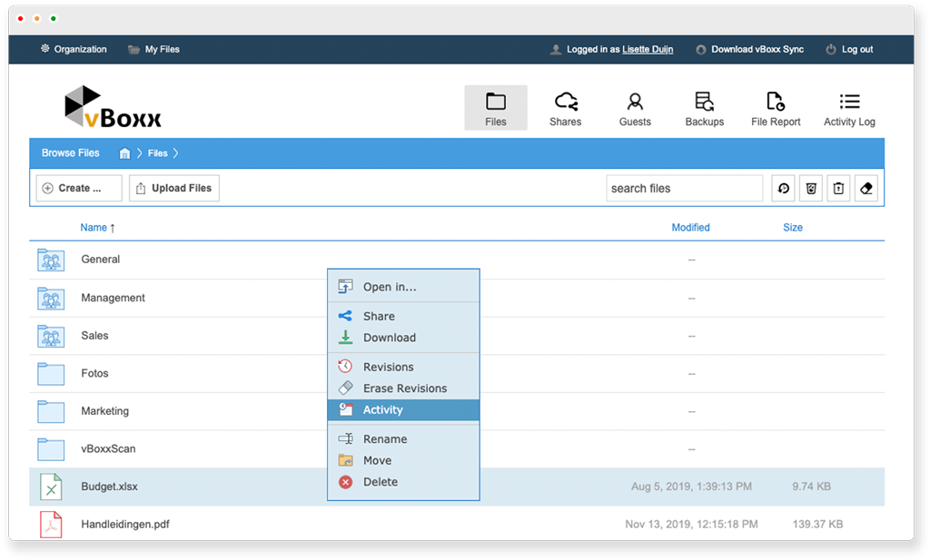The width and height of the screenshot is (930, 560).
Task: Select Activity in the context menu
Action: point(382,410)
